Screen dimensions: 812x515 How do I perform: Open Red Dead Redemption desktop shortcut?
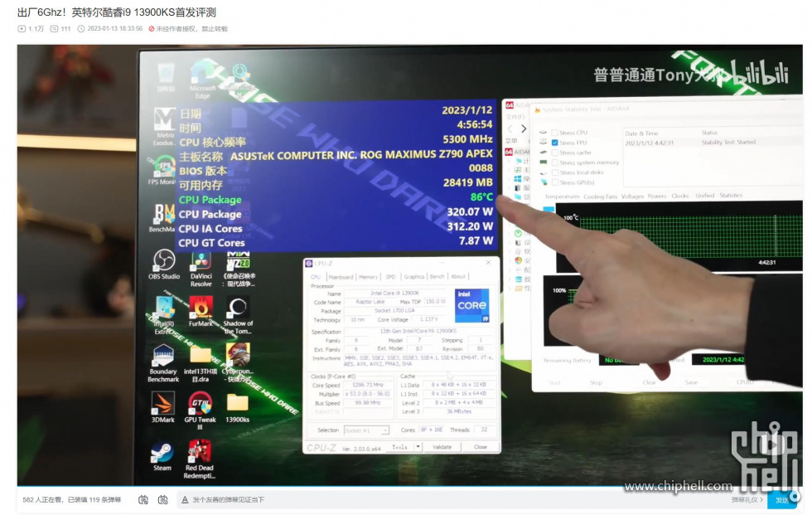click(x=200, y=459)
